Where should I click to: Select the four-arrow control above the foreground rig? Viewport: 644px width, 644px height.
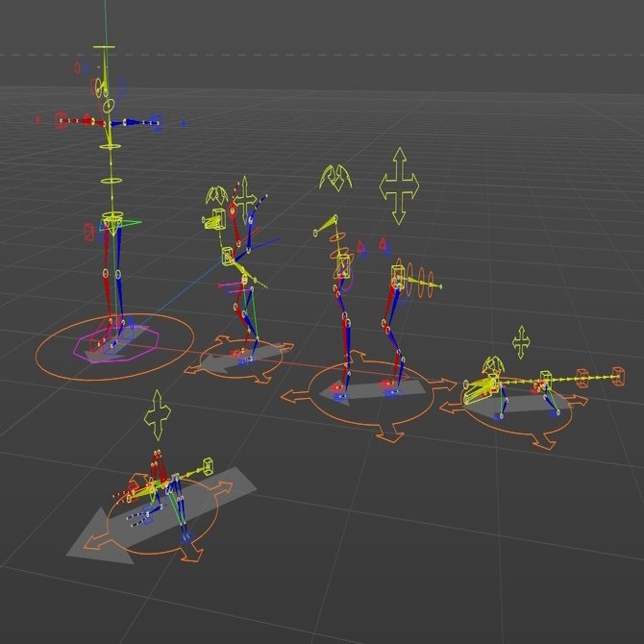coord(157,415)
